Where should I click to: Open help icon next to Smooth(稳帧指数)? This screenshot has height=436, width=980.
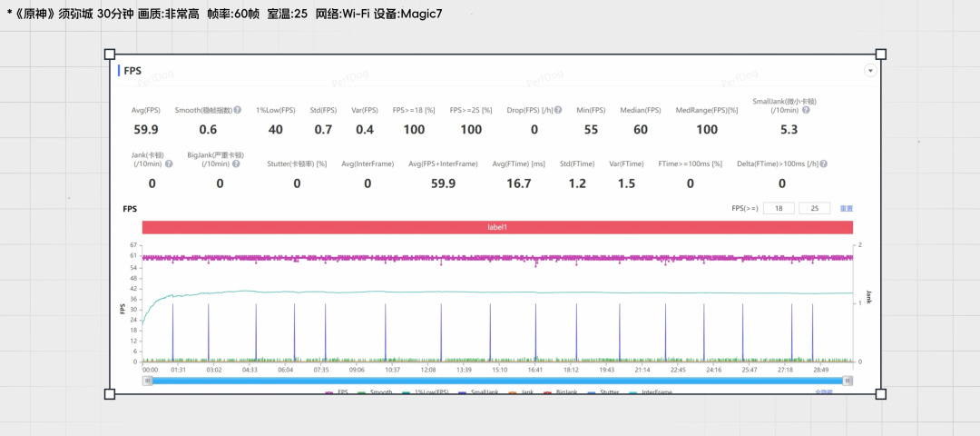click(x=238, y=110)
